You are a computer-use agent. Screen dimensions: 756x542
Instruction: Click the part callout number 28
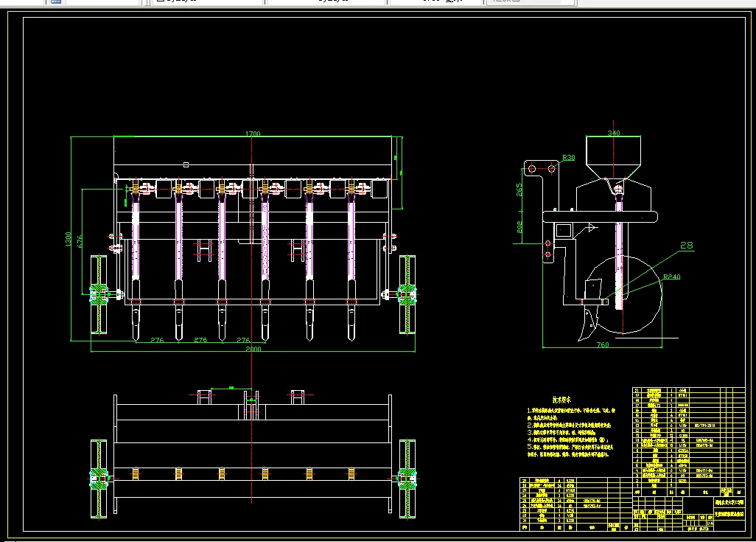point(687,245)
